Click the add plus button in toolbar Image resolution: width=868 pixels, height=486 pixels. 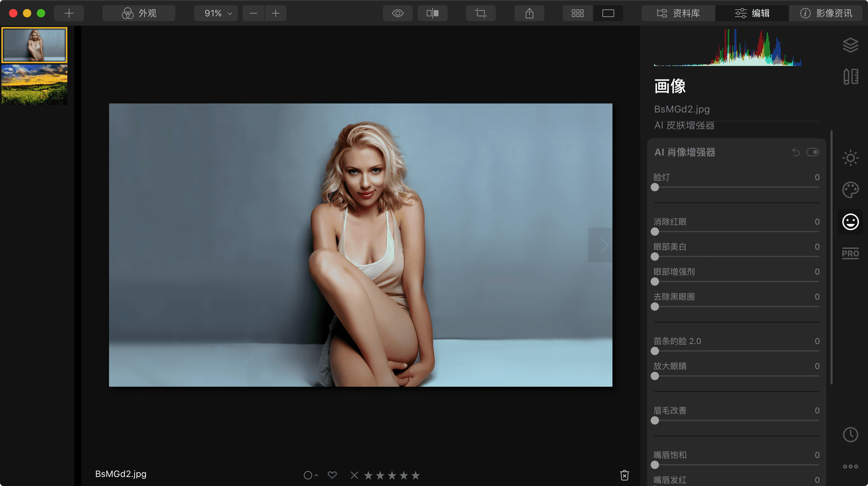click(69, 13)
